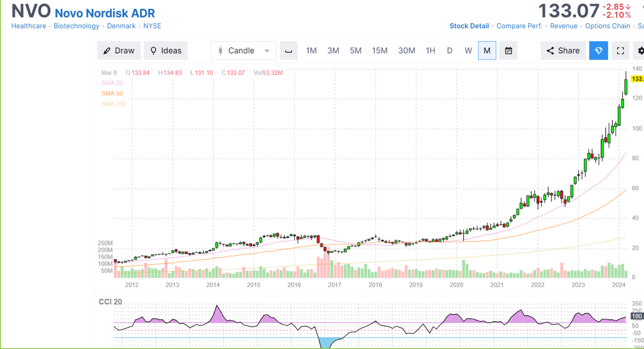Click the SMA 20 legend label
Screen dimensions: 644x349
point(112,83)
